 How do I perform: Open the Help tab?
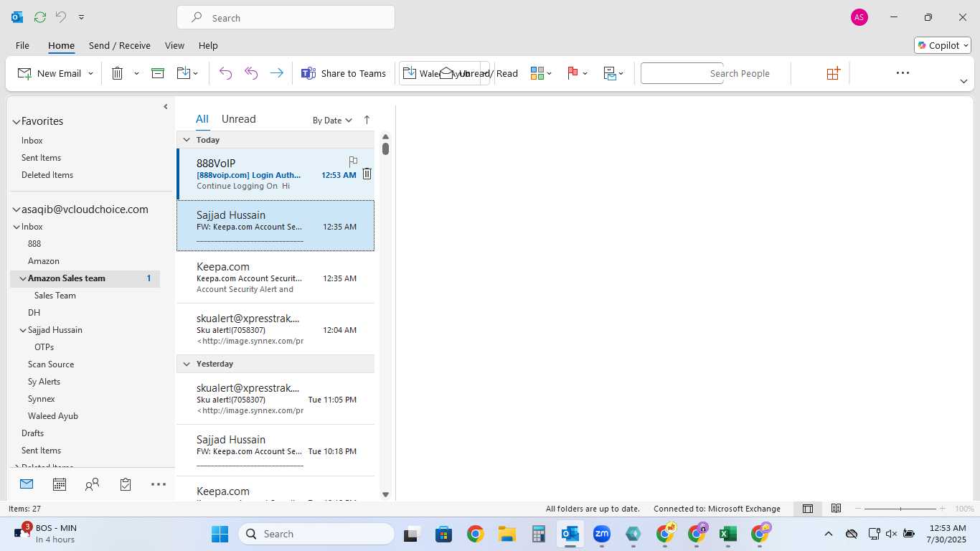pos(208,45)
